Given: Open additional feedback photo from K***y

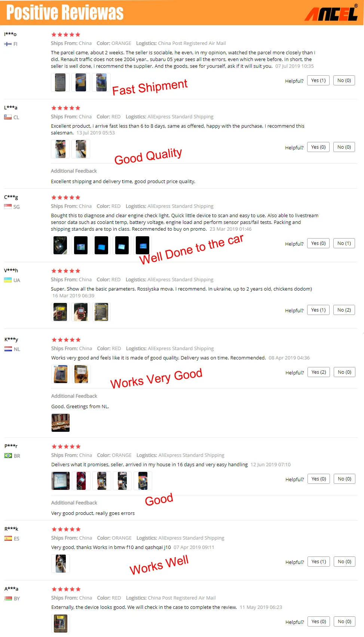Looking at the screenshot, I should click(61, 423).
